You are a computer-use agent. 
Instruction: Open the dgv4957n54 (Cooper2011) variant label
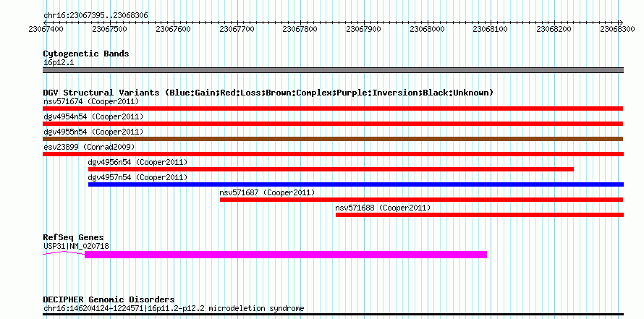pos(137,177)
